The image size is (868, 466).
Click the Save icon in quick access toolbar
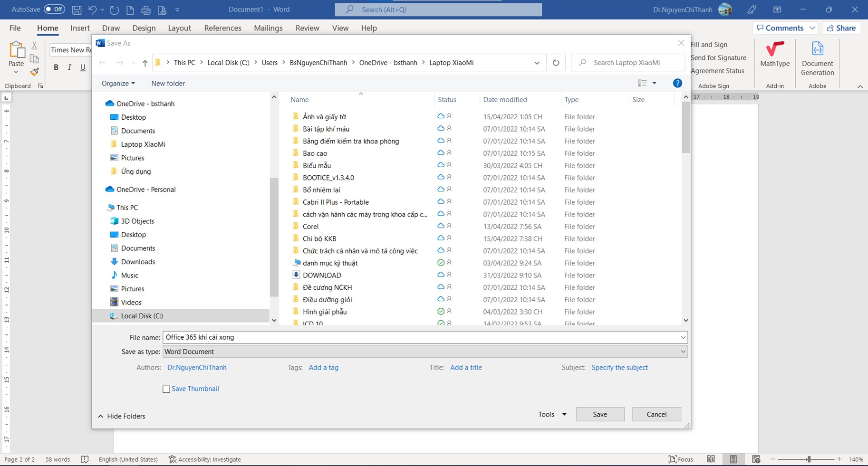point(77,10)
